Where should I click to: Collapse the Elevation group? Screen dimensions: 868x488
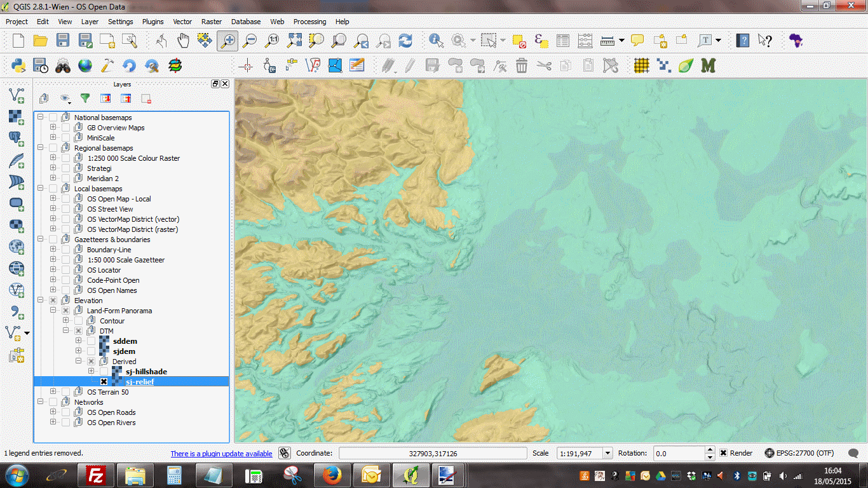coord(40,301)
